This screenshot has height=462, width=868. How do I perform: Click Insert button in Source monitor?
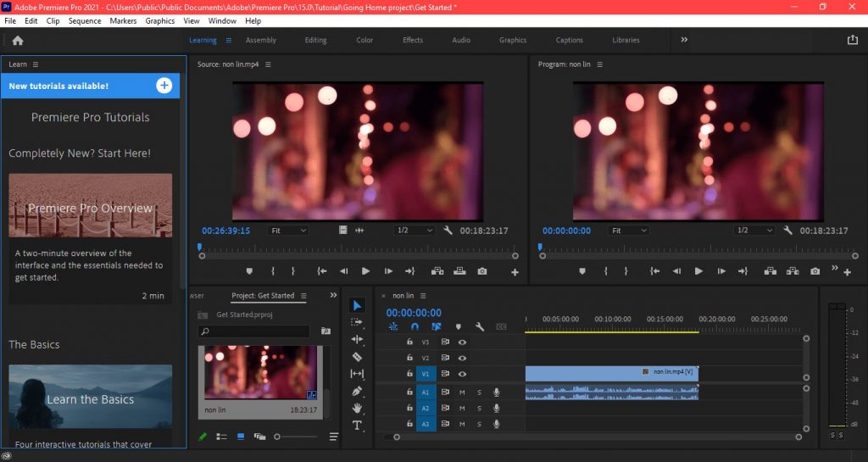click(437, 271)
